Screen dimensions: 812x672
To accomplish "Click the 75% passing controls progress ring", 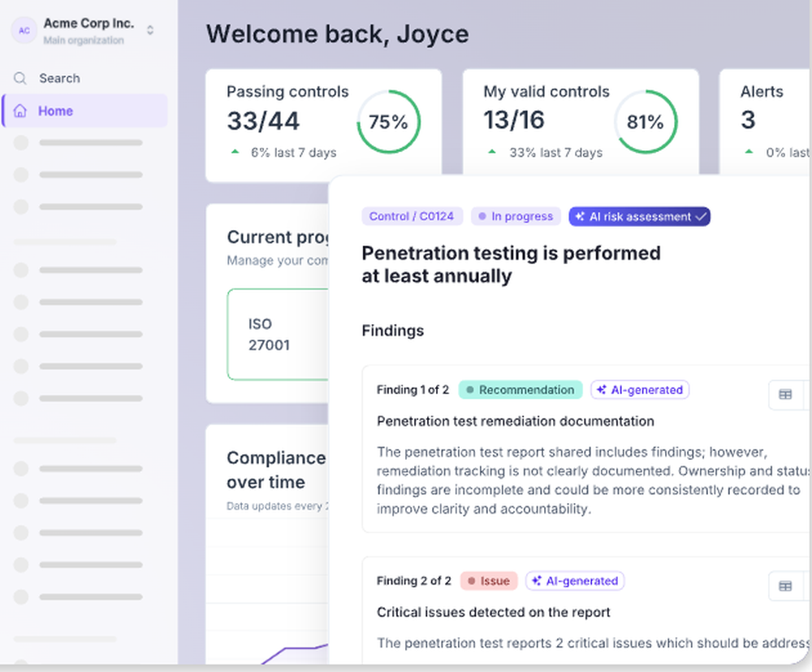I will [388, 123].
